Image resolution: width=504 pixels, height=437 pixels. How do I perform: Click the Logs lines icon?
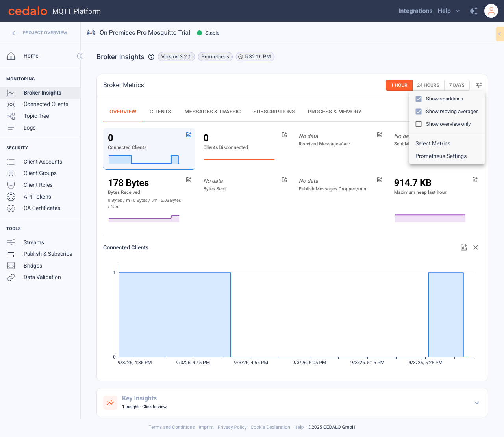(x=11, y=128)
